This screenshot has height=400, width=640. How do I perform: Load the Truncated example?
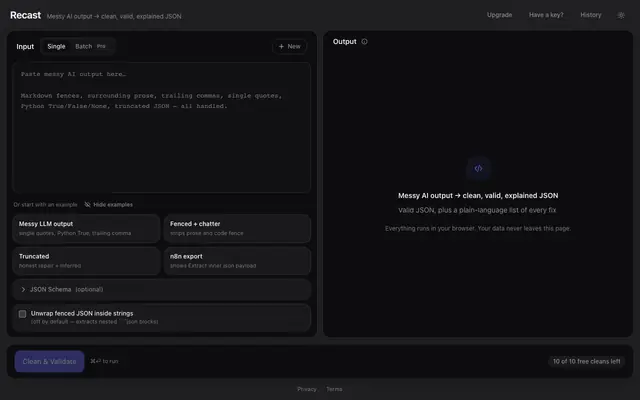tap(86, 261)
